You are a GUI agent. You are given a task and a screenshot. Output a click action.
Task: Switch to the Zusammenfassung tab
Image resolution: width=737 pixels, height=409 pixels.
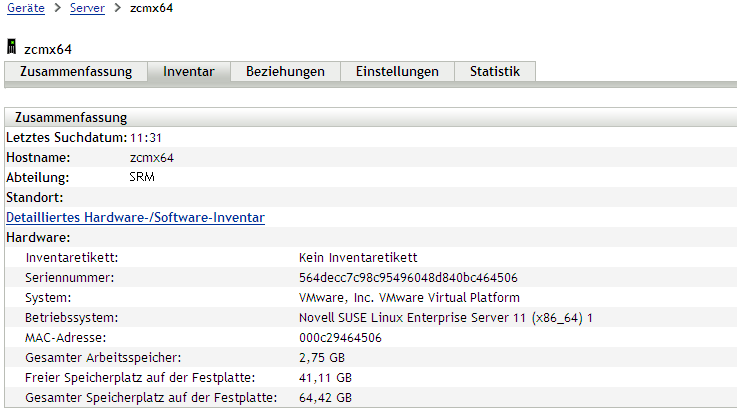[x=76, y=71]
